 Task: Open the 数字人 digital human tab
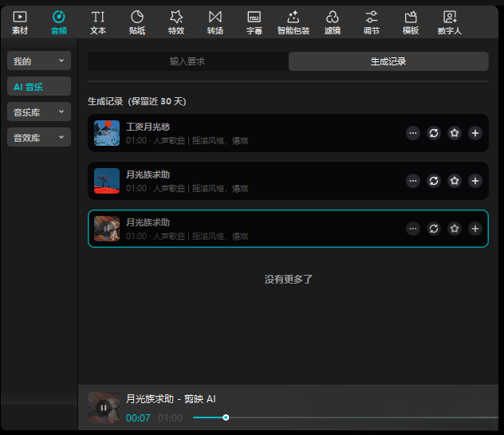tap(450, 23)
